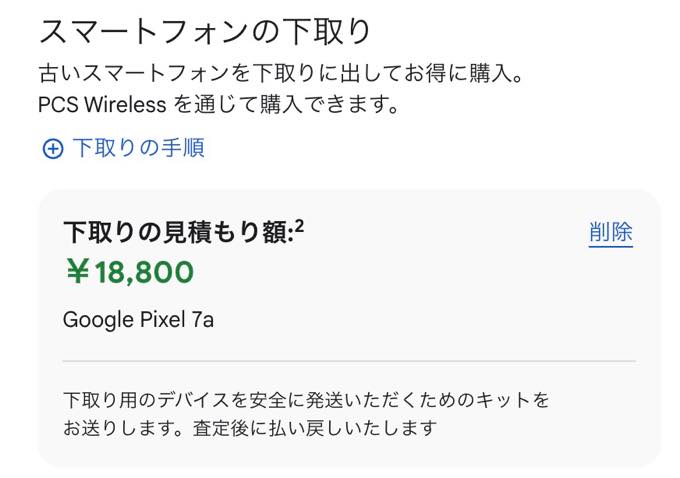Click the circled plus icon beside 下取りの手順
The height and width of the screenshot is (478, 680).
pos(52,149)
